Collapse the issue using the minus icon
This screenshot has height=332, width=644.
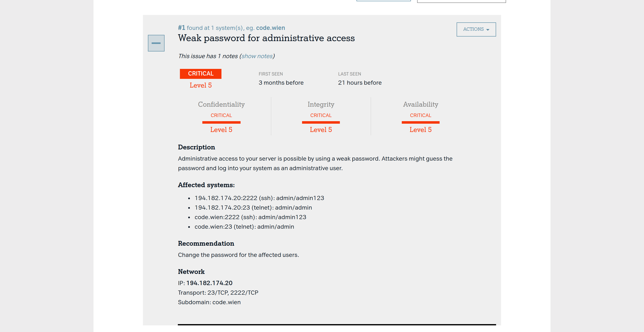156,43
